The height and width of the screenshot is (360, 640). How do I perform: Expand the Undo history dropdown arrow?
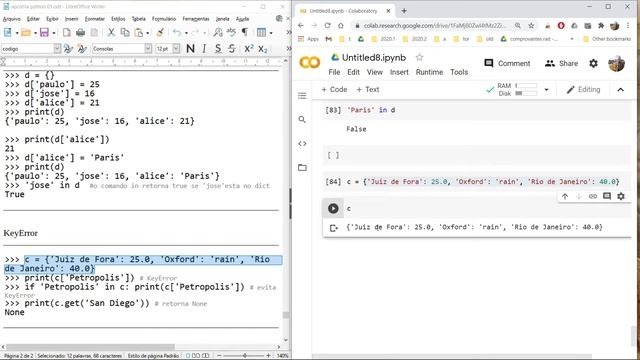[x=186, y=33]
